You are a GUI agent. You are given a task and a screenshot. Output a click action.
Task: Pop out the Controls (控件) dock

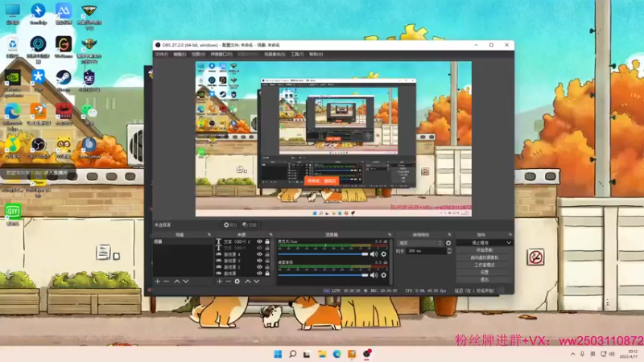click(510, 235)
